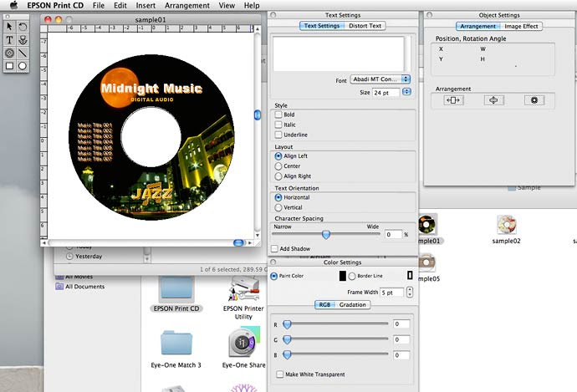Select Vertical text orientation
This screenshot has width=577, height=392.
(x=278, y=207)
